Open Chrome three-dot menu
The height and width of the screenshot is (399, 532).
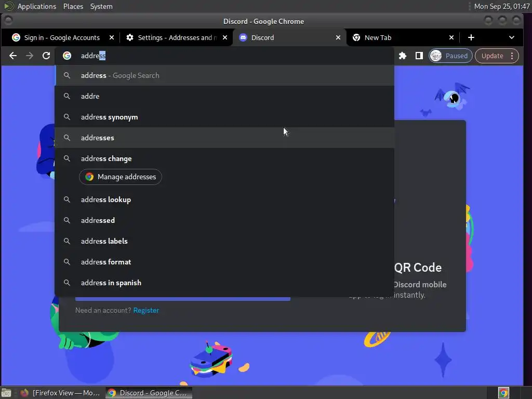pyautogui.click(x=512, y=56)
